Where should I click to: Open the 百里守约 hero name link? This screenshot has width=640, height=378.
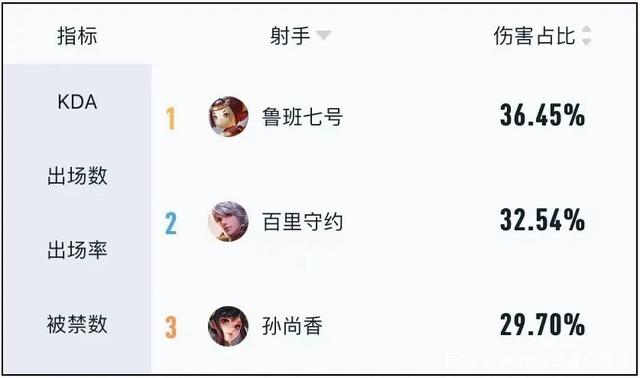(x=302, y=222)
